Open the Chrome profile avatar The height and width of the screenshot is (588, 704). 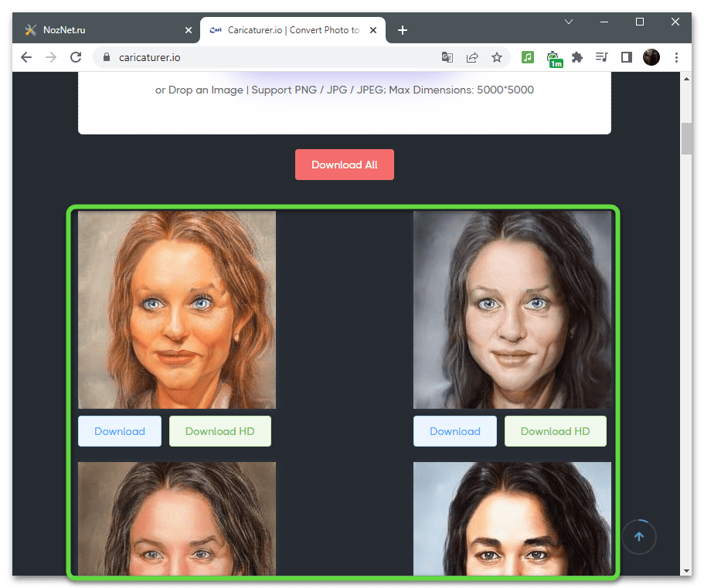(651, 57)
